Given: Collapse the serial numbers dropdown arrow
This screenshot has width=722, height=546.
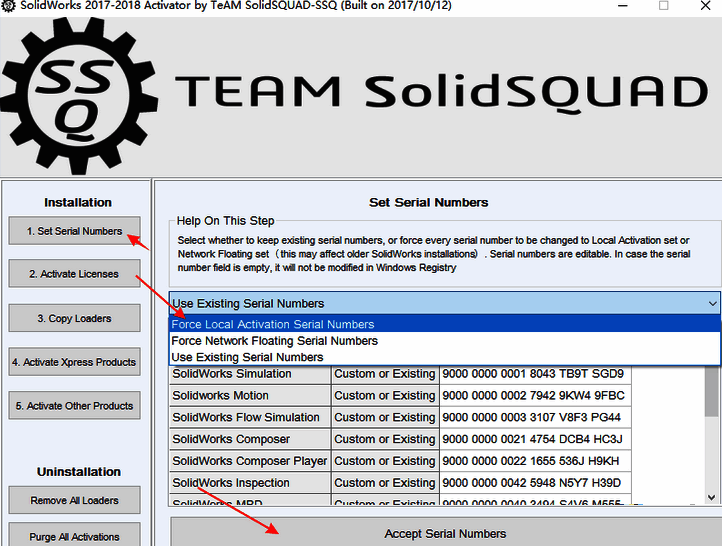Looking at the screenshot, I should click(711, 303).
